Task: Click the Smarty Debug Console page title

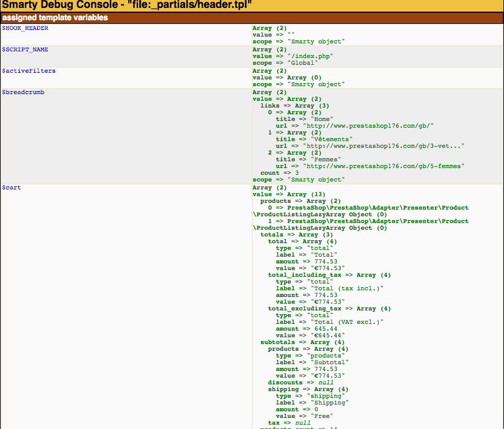Action: pyautogui.click(x=126, y=5)
